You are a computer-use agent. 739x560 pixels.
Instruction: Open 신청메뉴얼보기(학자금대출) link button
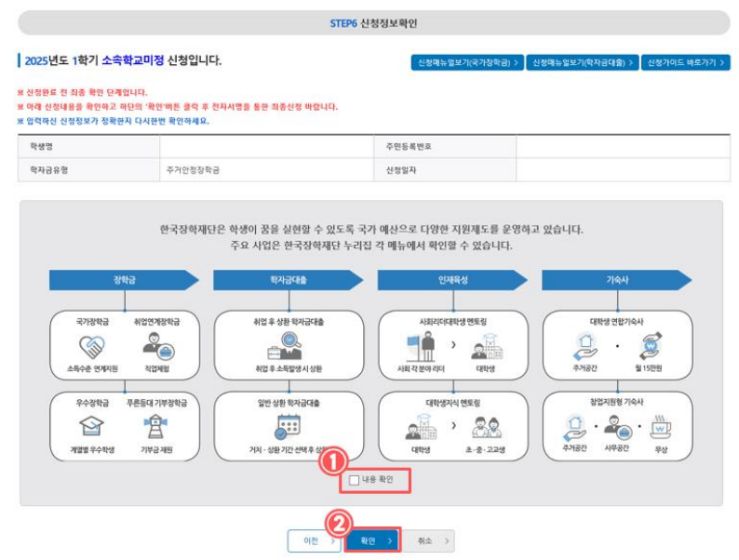click(582, 62)
